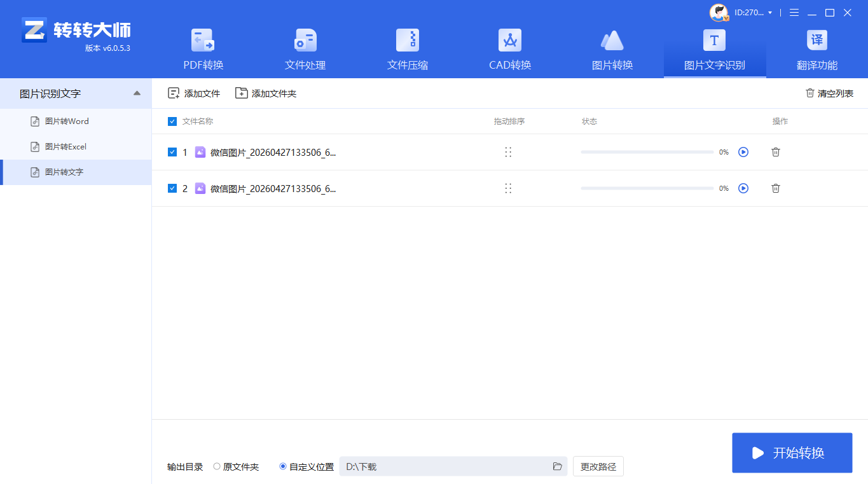Click the 更改路径 button
This screenshot has height=484, width=868.
(x=598, y=466)
